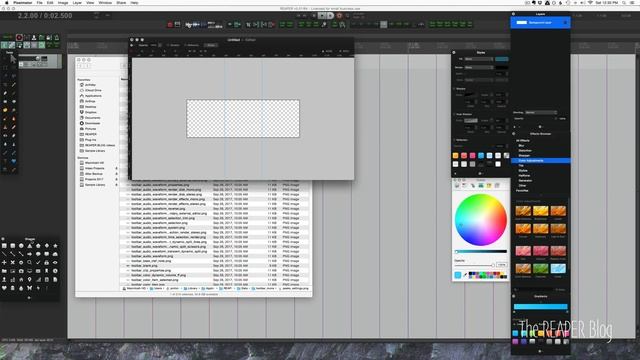This screenshot has height=360, width=640.
Task: Pick the folder shape in Shapes palette
Action: pyautogui.click(x=4, y=271)
